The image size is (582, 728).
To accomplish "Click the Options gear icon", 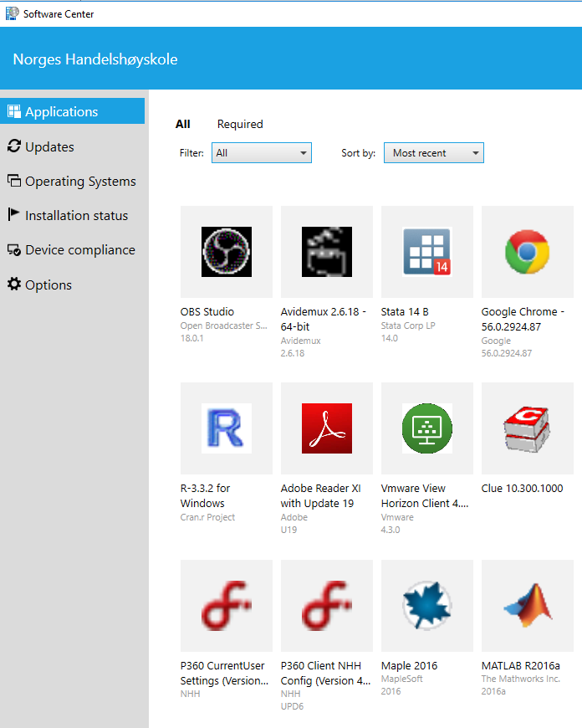I will tap(14, 284).
